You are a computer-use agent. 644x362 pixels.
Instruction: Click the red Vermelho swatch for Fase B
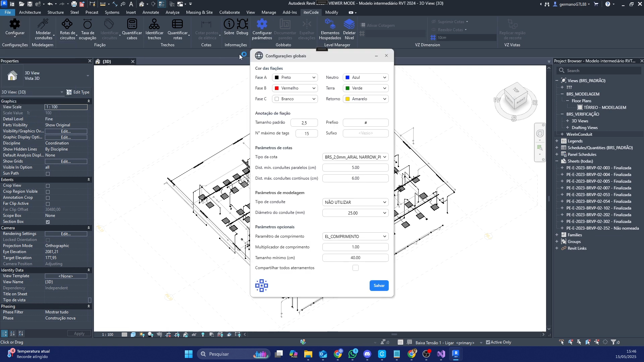click(277, 88)
